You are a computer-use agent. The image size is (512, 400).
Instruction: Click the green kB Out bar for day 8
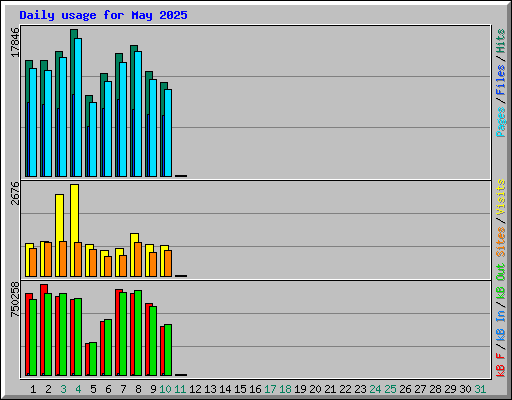[x=138, y=333]
